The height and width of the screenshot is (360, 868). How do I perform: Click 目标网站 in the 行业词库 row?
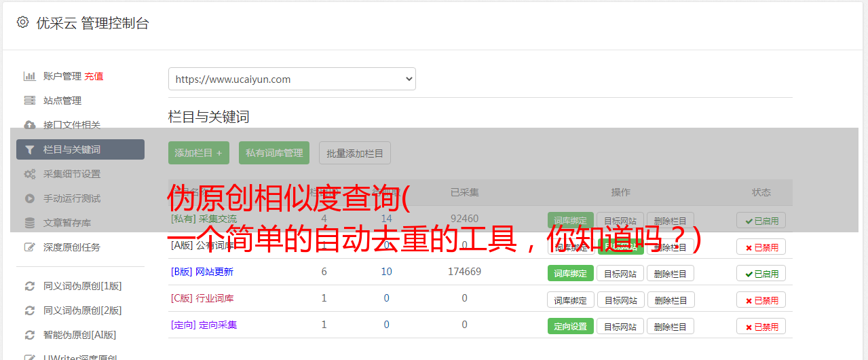pos(621,300)
